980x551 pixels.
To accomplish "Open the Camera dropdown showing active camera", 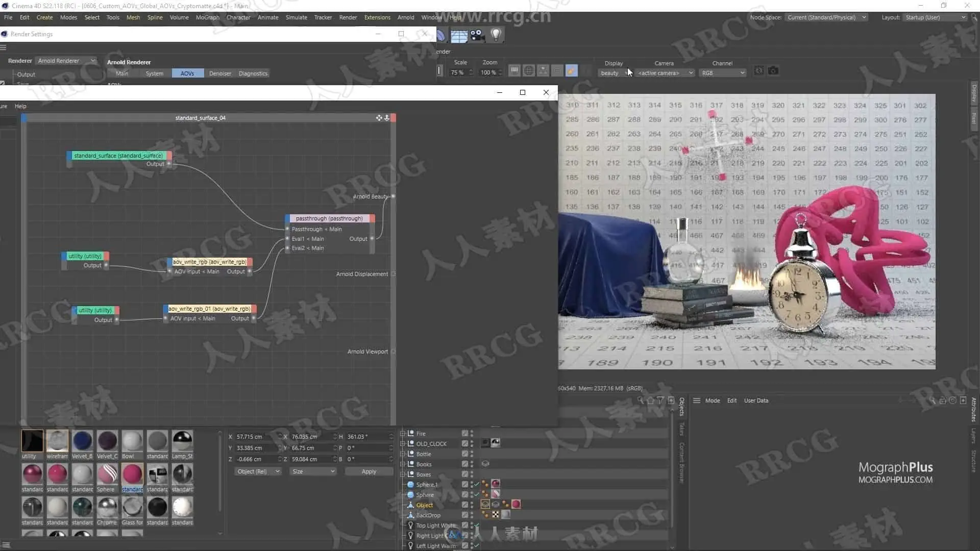I will click(665, 73).
